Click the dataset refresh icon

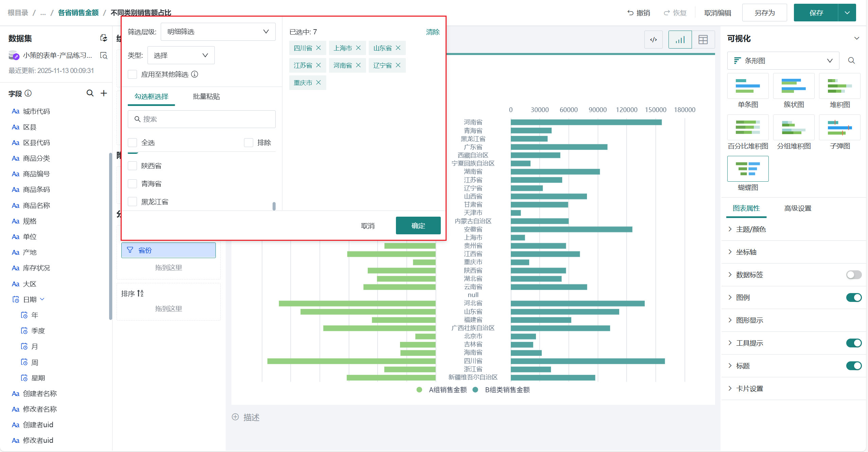pos(104,38)
